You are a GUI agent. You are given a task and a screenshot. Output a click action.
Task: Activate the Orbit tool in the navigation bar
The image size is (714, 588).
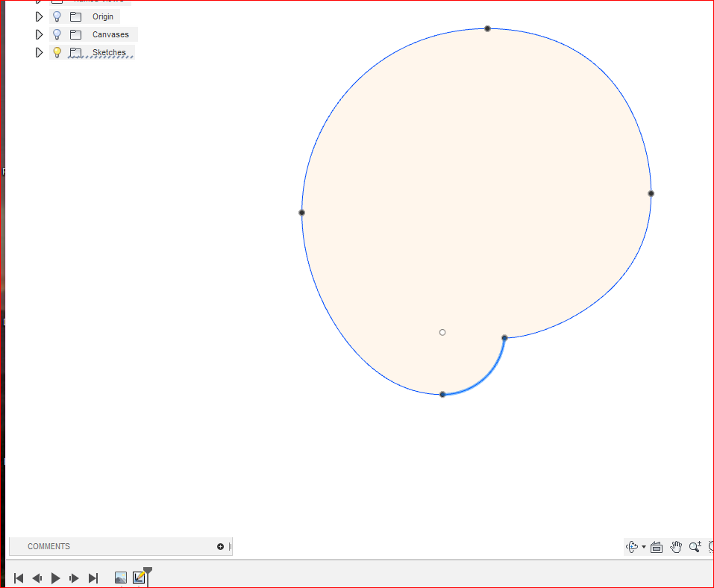(x=632, y=546)
